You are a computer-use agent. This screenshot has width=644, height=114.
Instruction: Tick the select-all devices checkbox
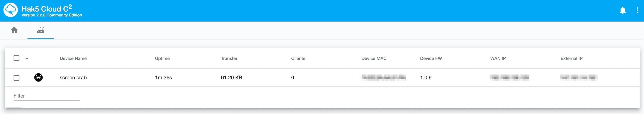16,58
